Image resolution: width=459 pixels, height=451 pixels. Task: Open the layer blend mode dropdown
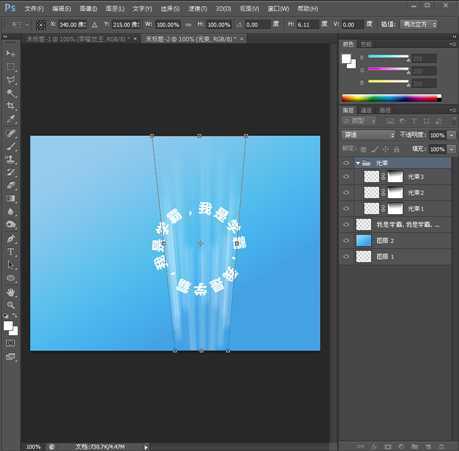click(x=369, y=135)
